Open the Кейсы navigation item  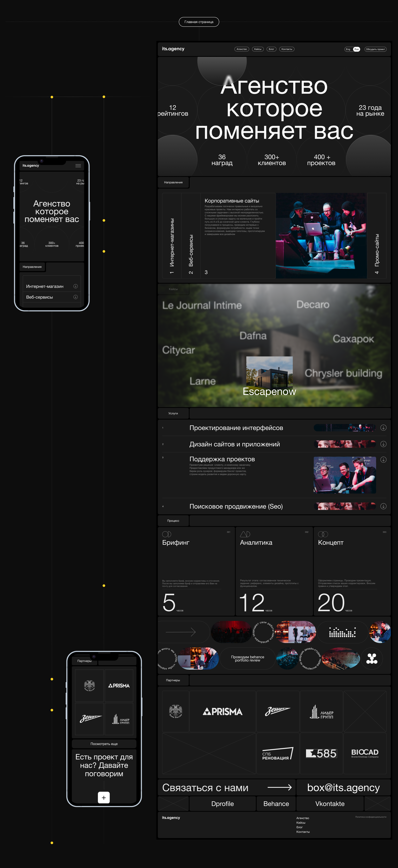point(258,49)
